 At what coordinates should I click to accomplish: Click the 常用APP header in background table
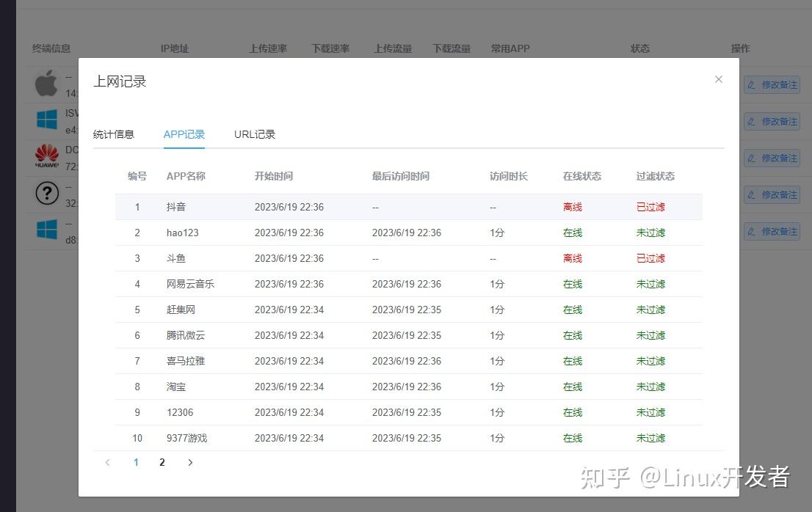510,48
